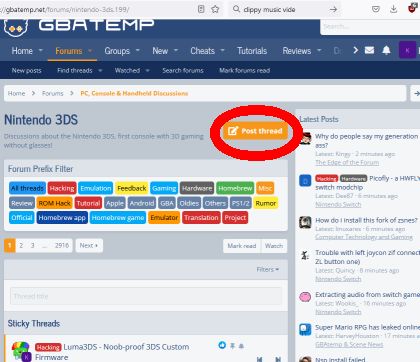The width and height of the screenshot is (420, 362).
Task: Filter by green Homebrew prefix tag
Action: coord(235,188)
